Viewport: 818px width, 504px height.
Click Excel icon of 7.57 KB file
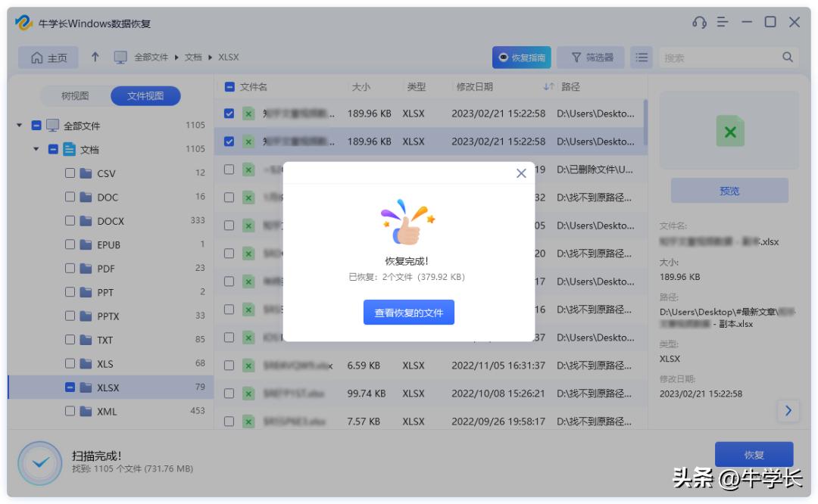249,421
